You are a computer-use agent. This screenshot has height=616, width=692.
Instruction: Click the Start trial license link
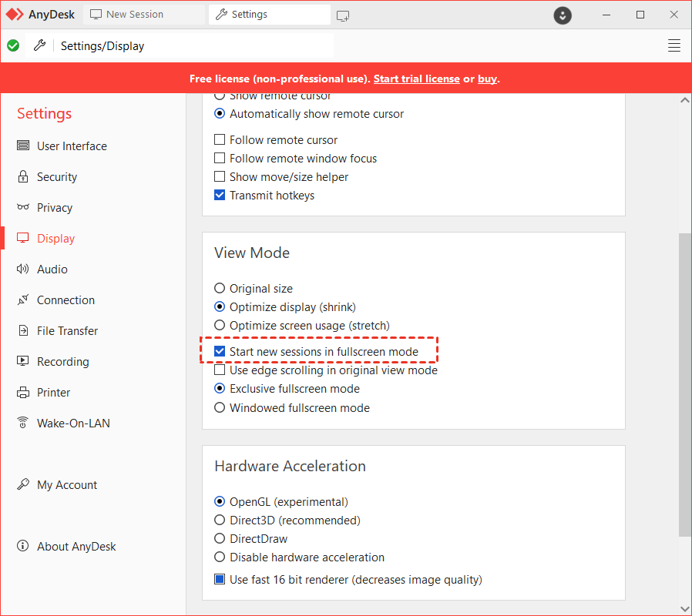click(416, 79)
